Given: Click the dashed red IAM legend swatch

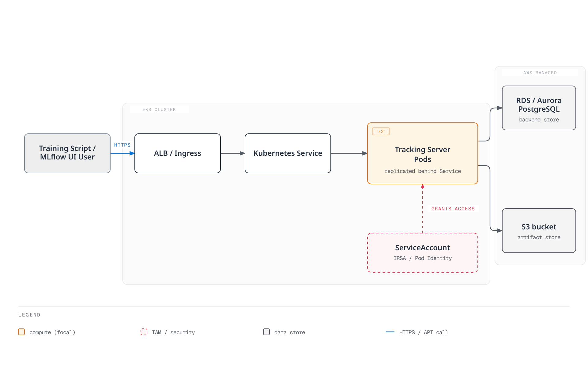Looking at the screenshot, I should coord(144,332).
